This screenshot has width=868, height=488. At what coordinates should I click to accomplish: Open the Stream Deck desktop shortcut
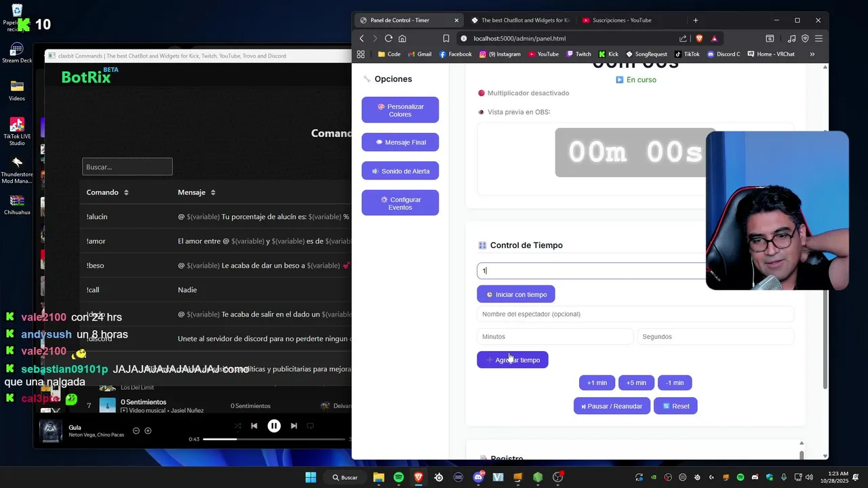(x=17, y=54)
